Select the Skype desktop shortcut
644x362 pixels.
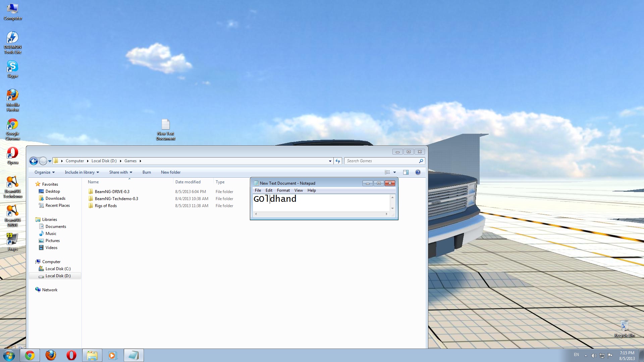[13, 69]
